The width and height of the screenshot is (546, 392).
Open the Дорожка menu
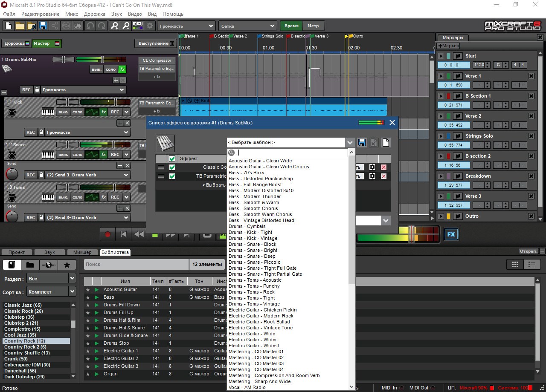pos(95,14)
